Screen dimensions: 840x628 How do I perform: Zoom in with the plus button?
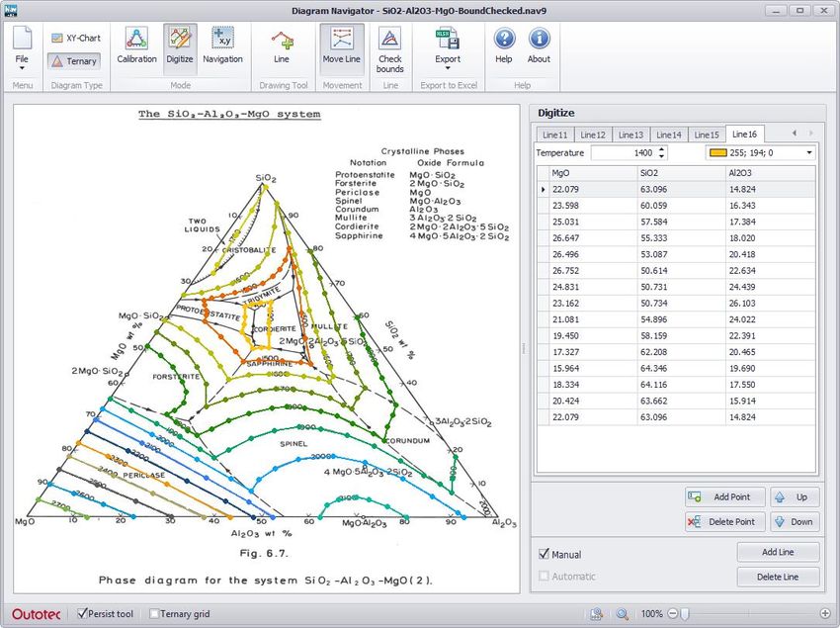825,614
